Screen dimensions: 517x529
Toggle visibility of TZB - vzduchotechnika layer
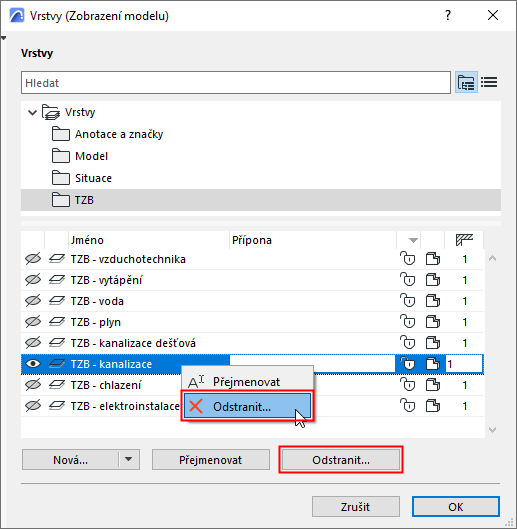pos(33,259)
